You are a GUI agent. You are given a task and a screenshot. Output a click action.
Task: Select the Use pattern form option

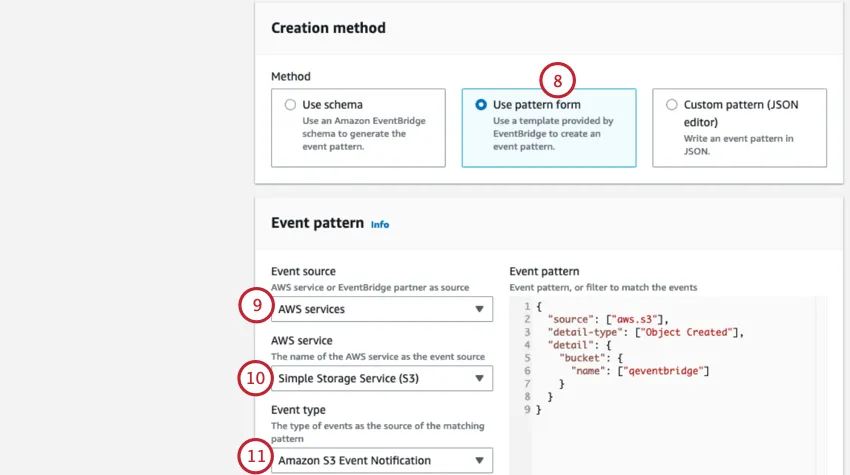[x=481, y=104]
